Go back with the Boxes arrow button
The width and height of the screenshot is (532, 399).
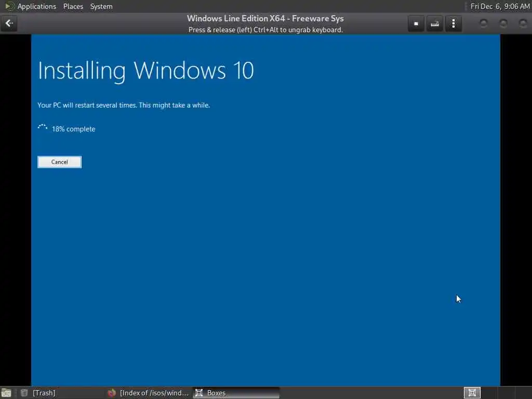click(9, 23)
